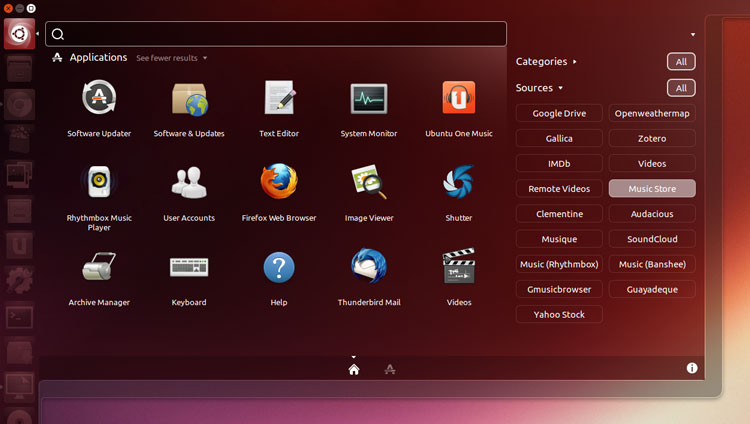Toggle the Remote Videos source filter
The image size is (750, 424).
tap(559, 189)
